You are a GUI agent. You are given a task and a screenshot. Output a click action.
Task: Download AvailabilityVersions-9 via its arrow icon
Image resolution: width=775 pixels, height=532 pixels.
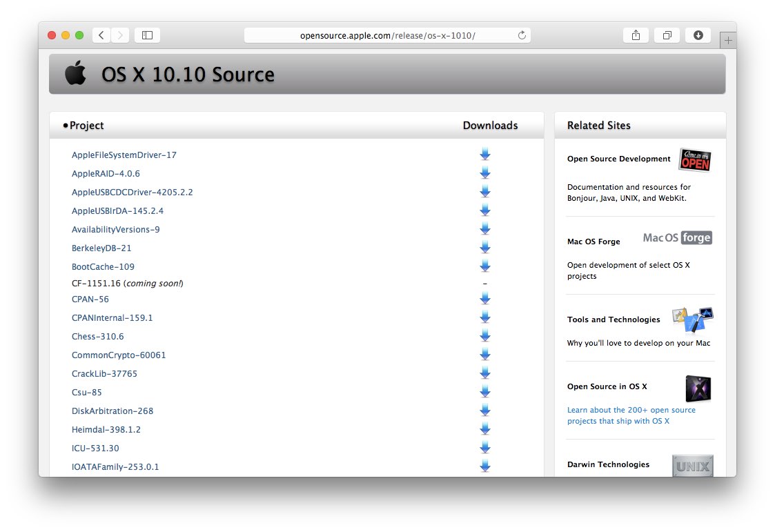(485, 228)
